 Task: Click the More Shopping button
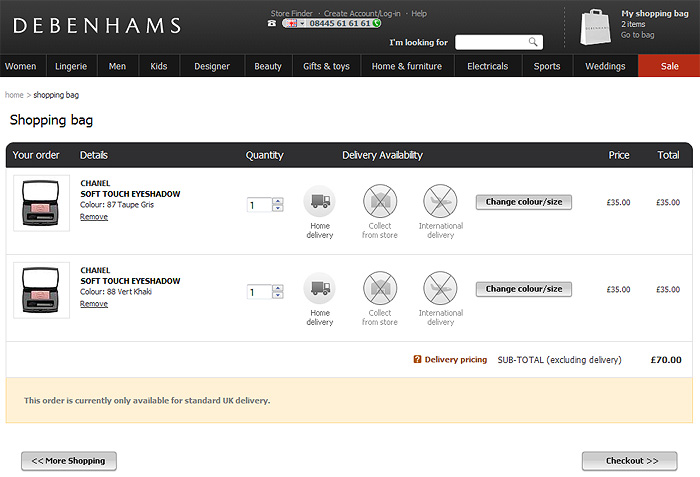click(x=69, y=461)
